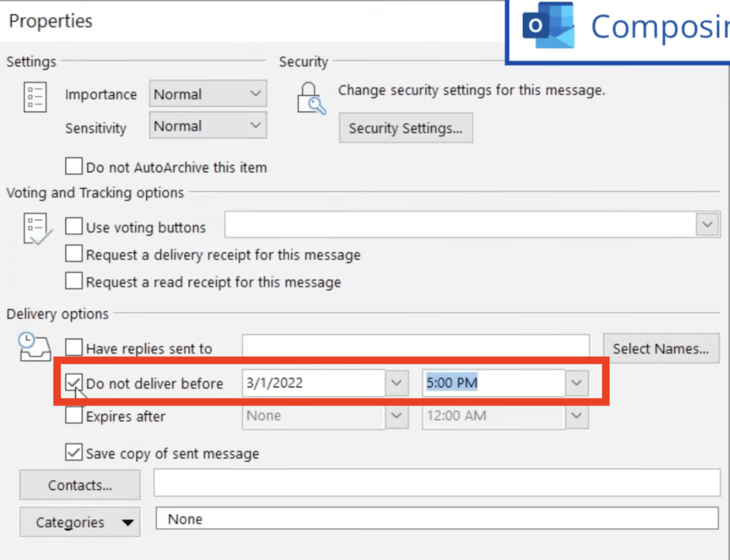Screen dimensions: 730x560
Task: Check Use voting buttons
Action: tap(73, 226)
